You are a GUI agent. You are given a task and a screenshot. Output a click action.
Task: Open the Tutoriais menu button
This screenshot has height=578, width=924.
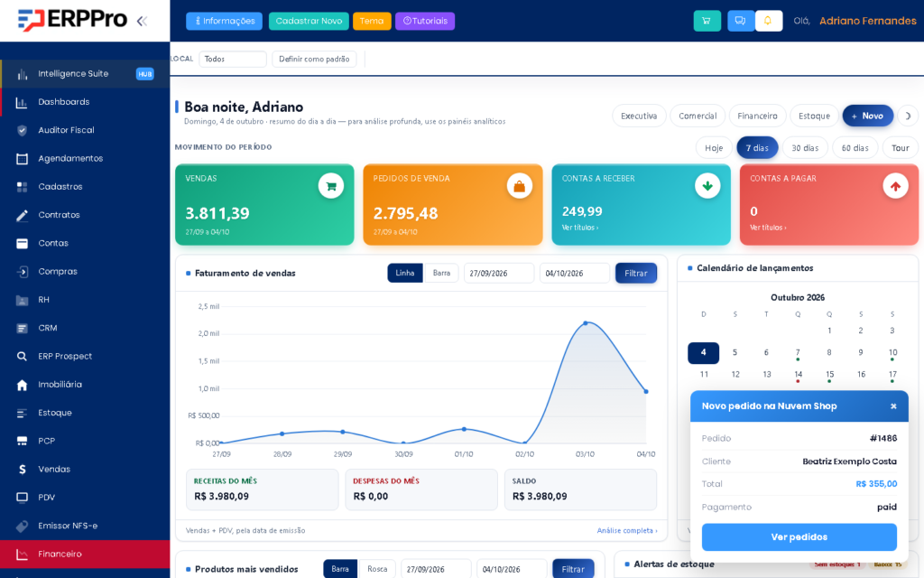coord(425,22)
